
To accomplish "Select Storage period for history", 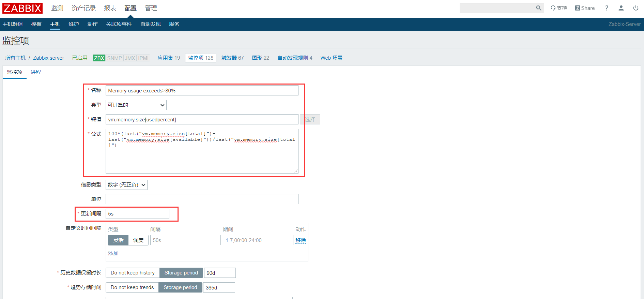I will [181, 273].
